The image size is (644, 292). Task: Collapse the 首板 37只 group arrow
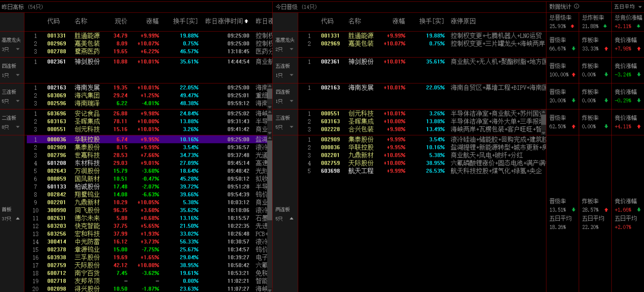click(x=18, y=219)
